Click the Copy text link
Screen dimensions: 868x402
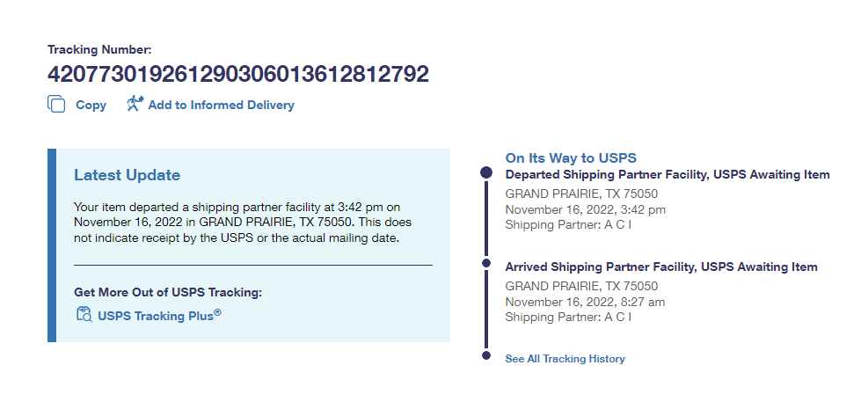coord(91,105)
